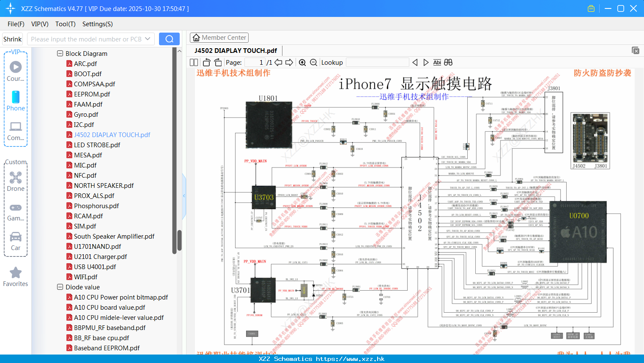Open PROX_ALS.pdf in the tree

click(x=94, y=195)
